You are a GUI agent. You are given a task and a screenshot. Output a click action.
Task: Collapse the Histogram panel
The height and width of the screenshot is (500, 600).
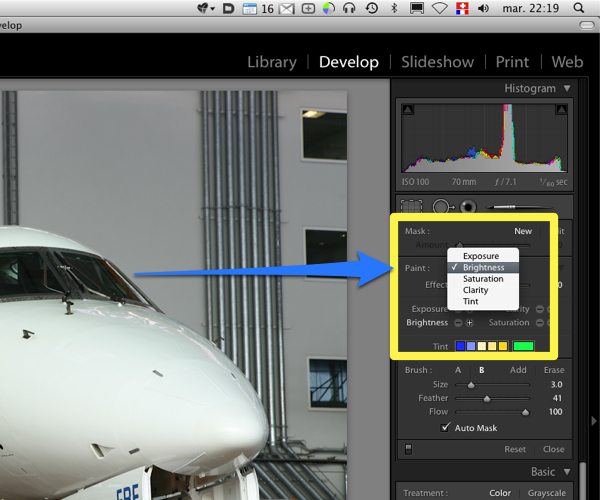pos(567,88)
